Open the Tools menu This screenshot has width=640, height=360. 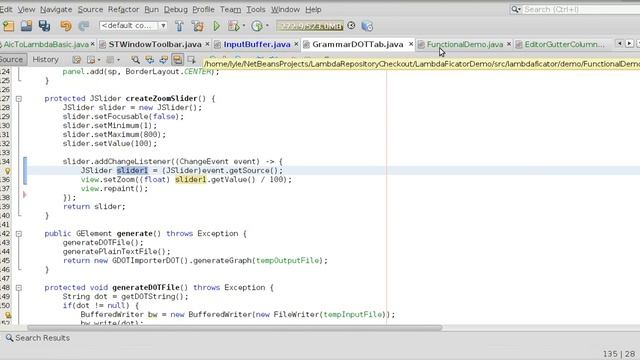pos(256,9)
